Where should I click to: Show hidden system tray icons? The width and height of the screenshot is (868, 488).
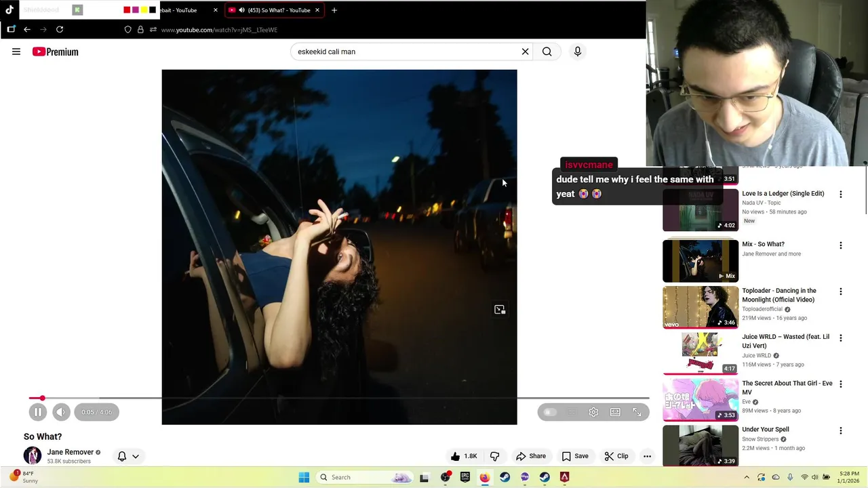coord(747,477)
